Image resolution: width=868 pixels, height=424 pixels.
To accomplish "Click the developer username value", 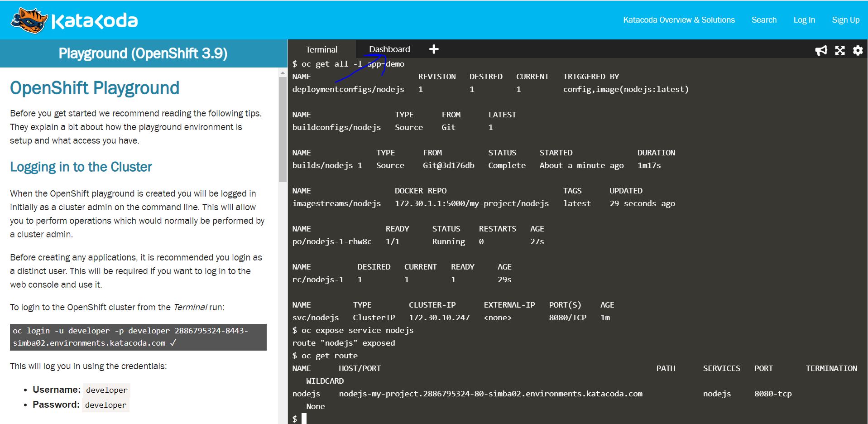I will click(107, 390).
